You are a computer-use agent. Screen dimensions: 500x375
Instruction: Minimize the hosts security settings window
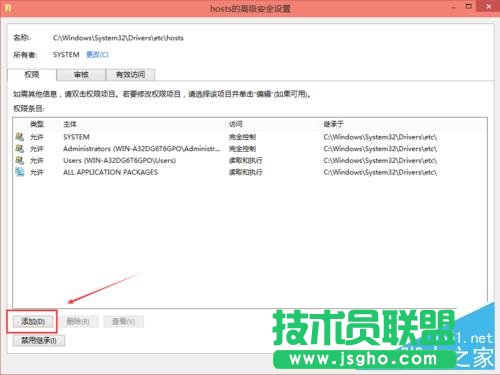[x=454, y=7]
